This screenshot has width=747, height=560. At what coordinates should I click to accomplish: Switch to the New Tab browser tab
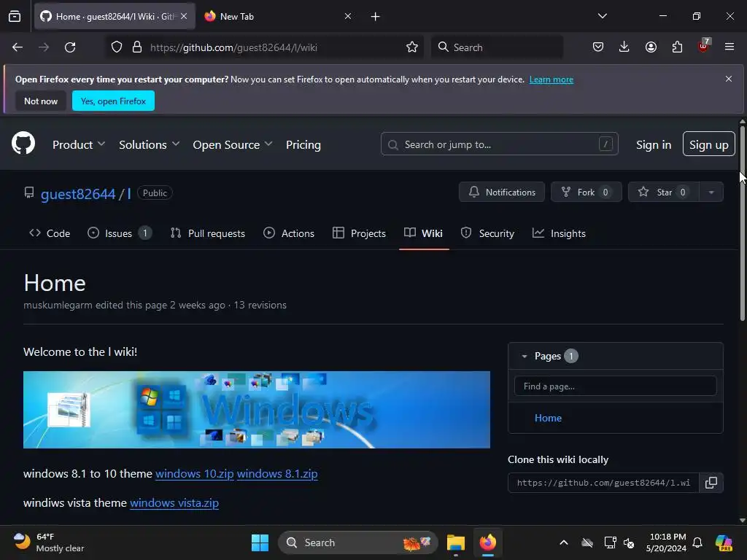tap(276, 16)
